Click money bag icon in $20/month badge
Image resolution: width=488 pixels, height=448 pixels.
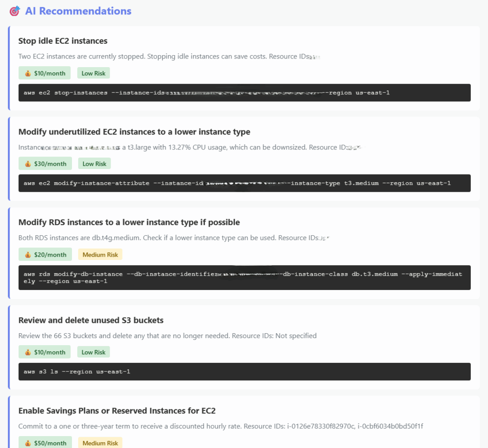click(x=28, y=255)
